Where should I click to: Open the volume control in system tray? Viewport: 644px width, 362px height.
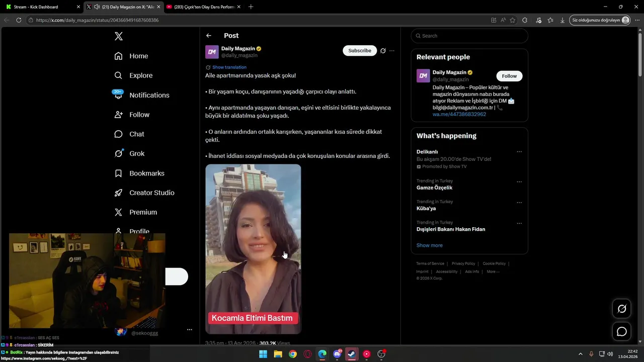click(610, 354)
